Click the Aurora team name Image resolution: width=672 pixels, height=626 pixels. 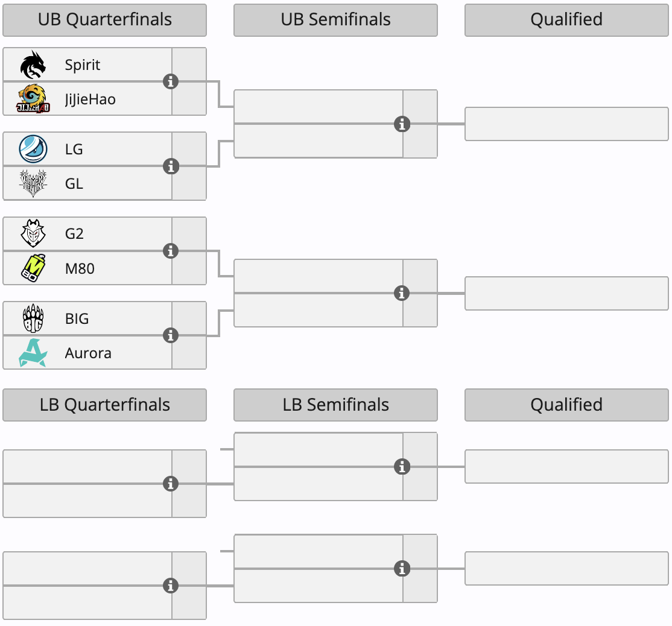point(88,353)
